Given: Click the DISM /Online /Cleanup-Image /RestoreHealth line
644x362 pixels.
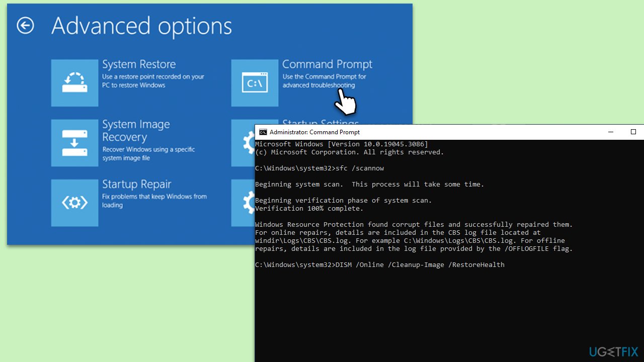Looking at the screenshot, I should tap(380, 265).
